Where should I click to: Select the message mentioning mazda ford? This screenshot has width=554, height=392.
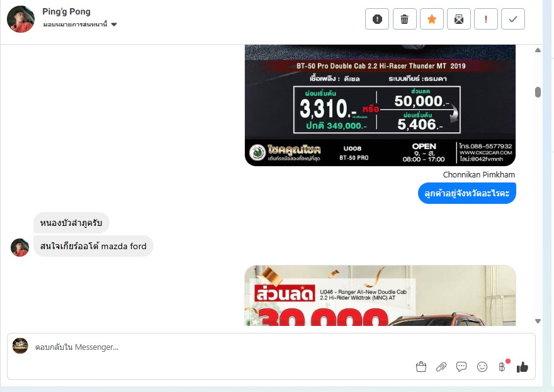coord(93,246)
